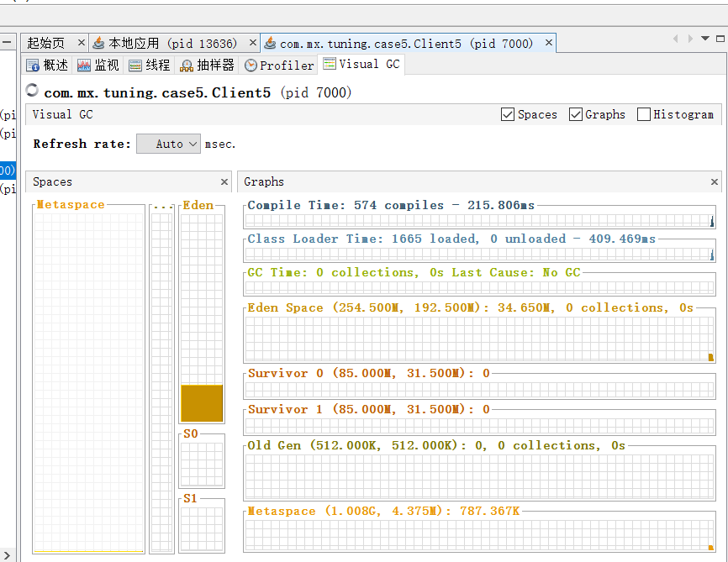The image size is (728, 562).
Task: Switch to the 起始页 tab
Action: coord(50,42)
